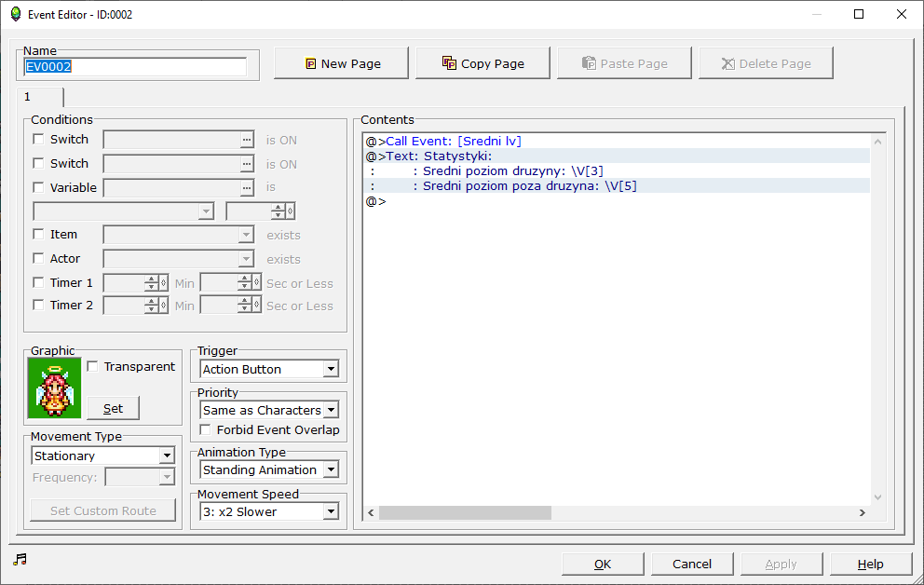
Task: Enable the Timer 2 condition
Action: 38,305
